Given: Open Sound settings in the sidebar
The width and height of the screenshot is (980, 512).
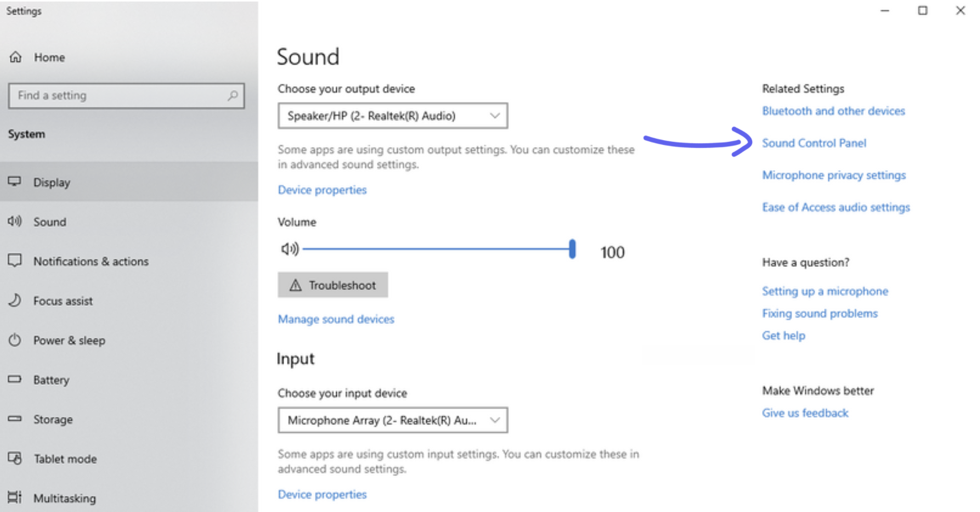Looking at the screenshot, I should [50, 222].
